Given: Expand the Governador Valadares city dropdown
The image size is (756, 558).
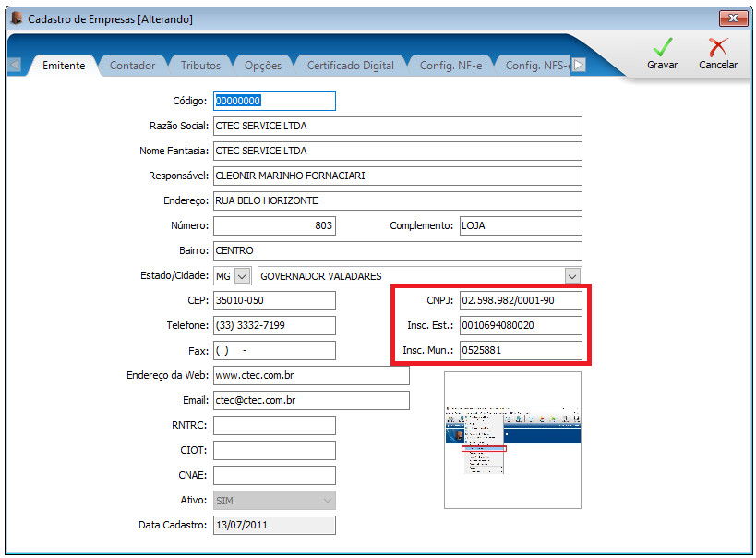Looking at the screenshot, I should point(572,276).
